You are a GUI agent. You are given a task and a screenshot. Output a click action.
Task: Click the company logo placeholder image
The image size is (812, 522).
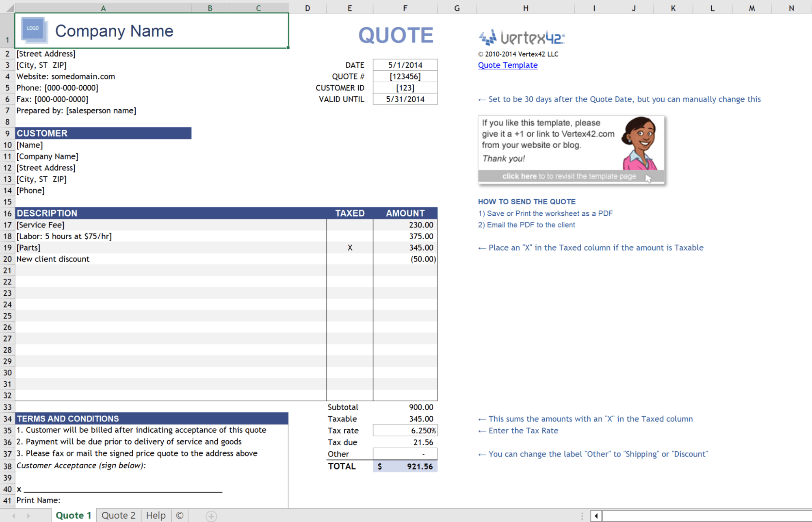[x=33, y=30]
